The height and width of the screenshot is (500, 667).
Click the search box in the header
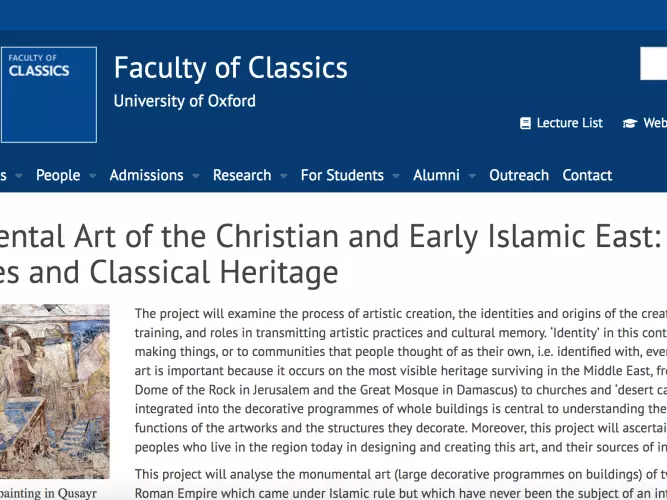click(x=653, y=63)
